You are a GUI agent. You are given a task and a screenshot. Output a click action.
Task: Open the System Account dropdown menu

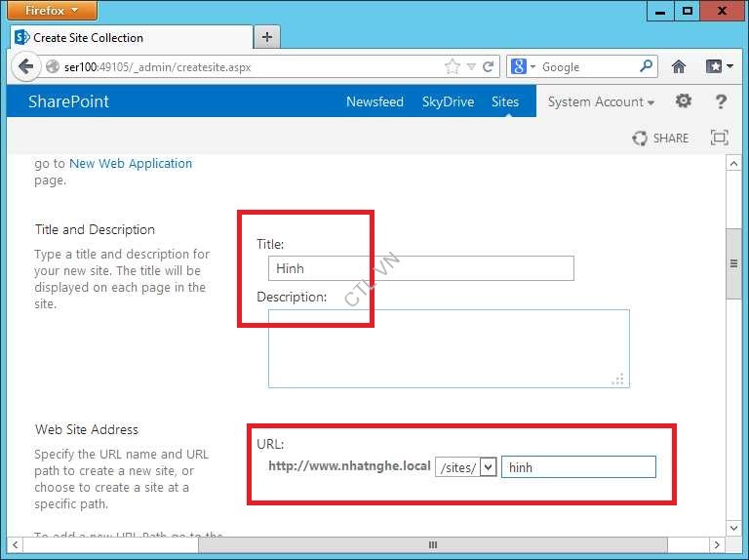tap(600, 101)
